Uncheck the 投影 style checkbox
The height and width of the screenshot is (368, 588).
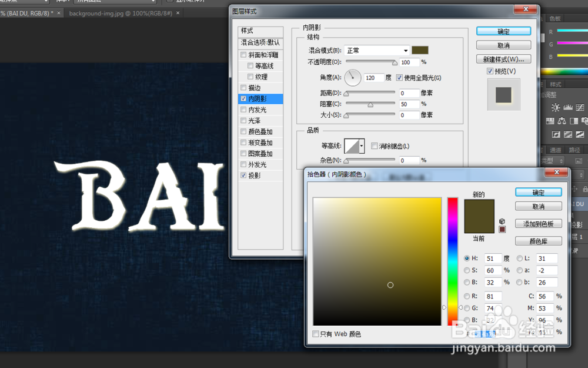click(x=243, y=175)
